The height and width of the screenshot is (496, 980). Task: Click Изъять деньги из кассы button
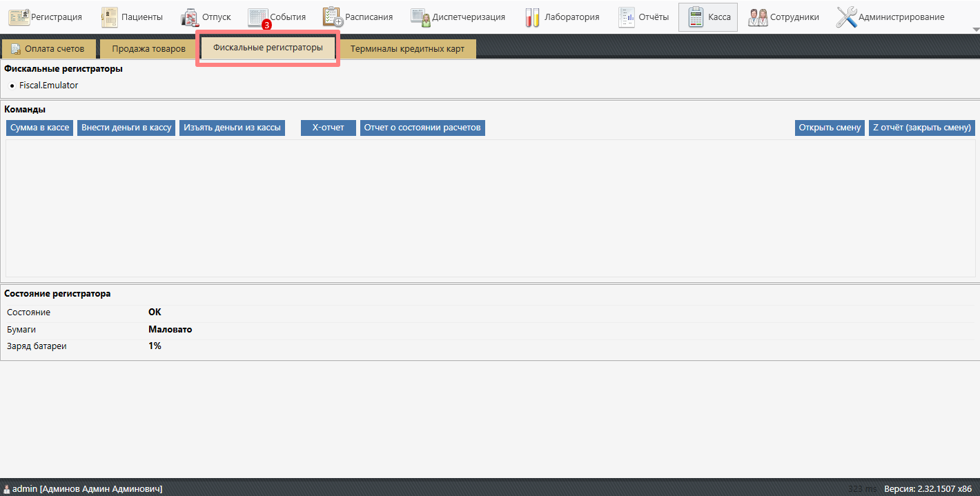pyautogui.click(x=232, y=128)
